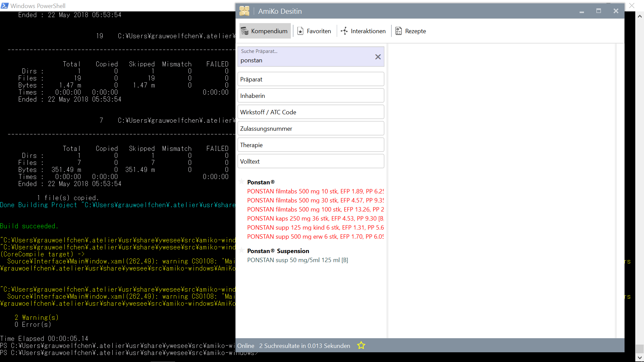Click the Kompendium books icon
This screenshot has width=644, height=362.
[x=245, y=31]
